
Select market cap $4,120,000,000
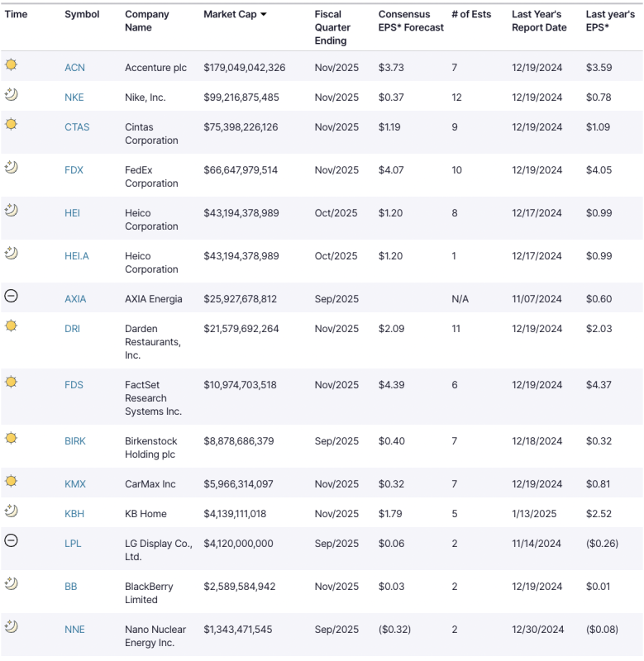coord(238,544)
